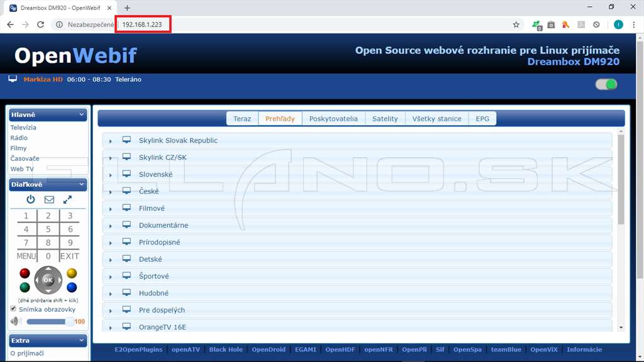Mute sound with the speaker icon
Viewport: 644px width, 362px height.
[x=15, y=321]
